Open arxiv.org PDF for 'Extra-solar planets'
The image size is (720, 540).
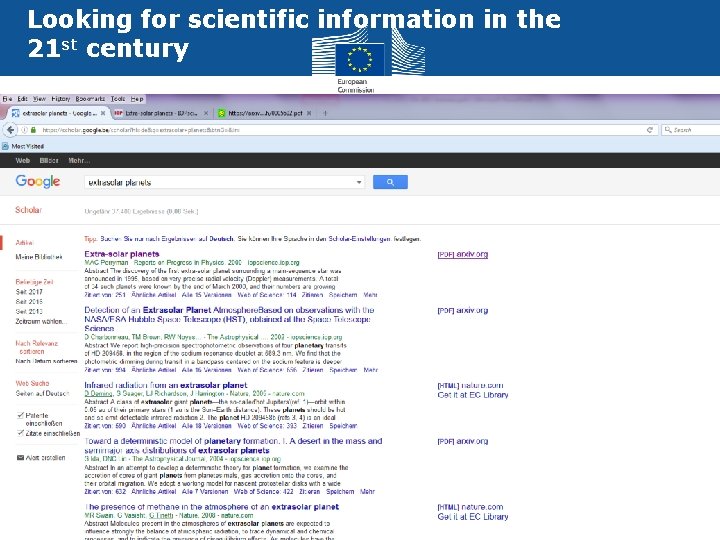462,254
